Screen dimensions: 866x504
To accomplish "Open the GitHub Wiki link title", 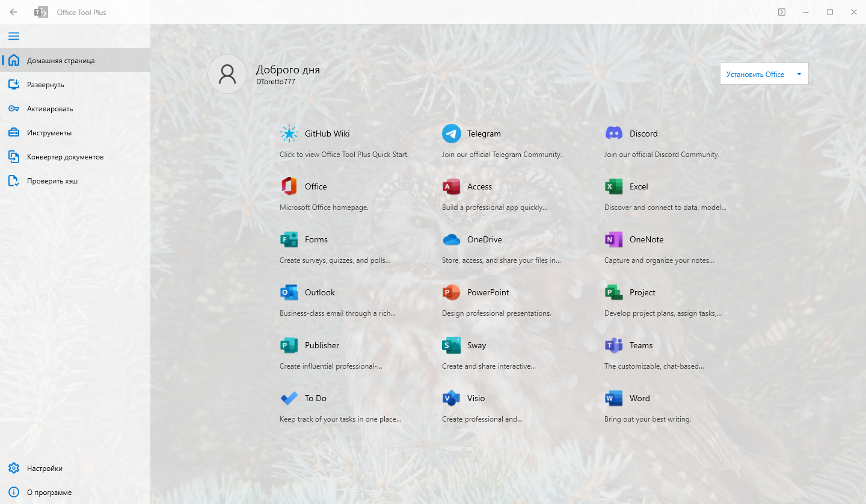I will pyautogui.click(x=327, y=134).
